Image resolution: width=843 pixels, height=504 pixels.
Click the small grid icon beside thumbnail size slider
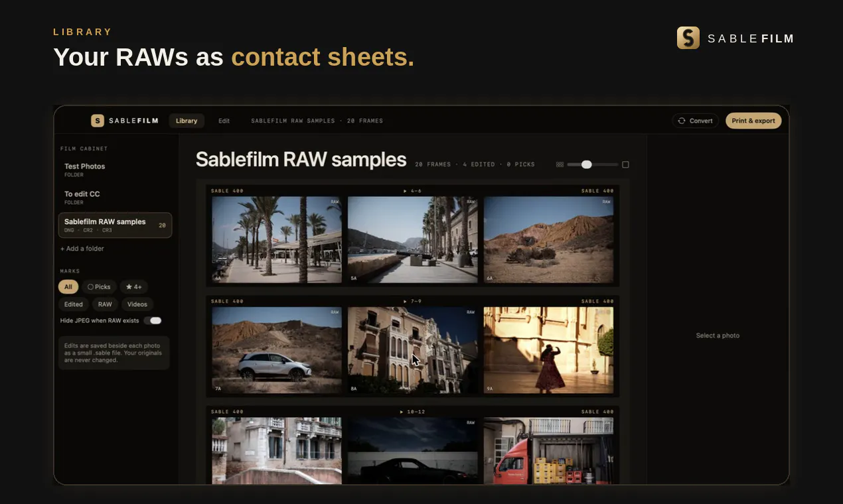[560, 164]
